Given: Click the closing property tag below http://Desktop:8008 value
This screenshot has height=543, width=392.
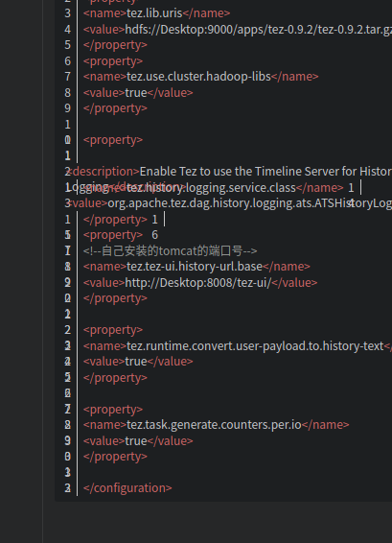Looking at the screenshot, I should coord(115,298).
